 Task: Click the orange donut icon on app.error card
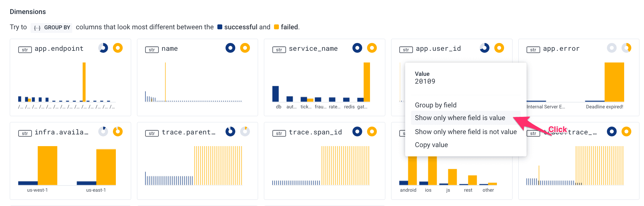click(626, 48)
